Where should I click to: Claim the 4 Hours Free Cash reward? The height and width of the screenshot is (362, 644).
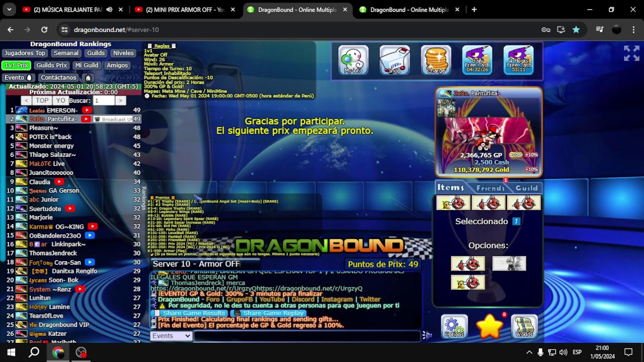(x=518, y=60)
